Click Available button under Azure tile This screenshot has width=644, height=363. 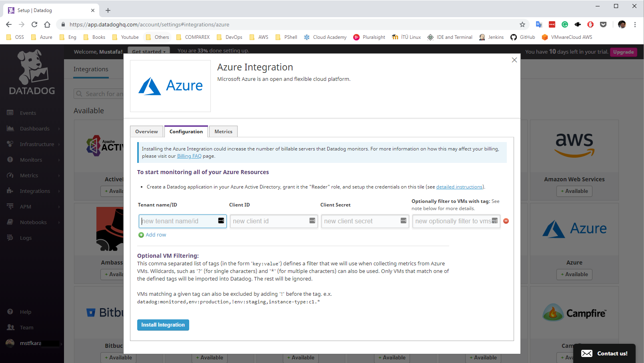[574, 275]
